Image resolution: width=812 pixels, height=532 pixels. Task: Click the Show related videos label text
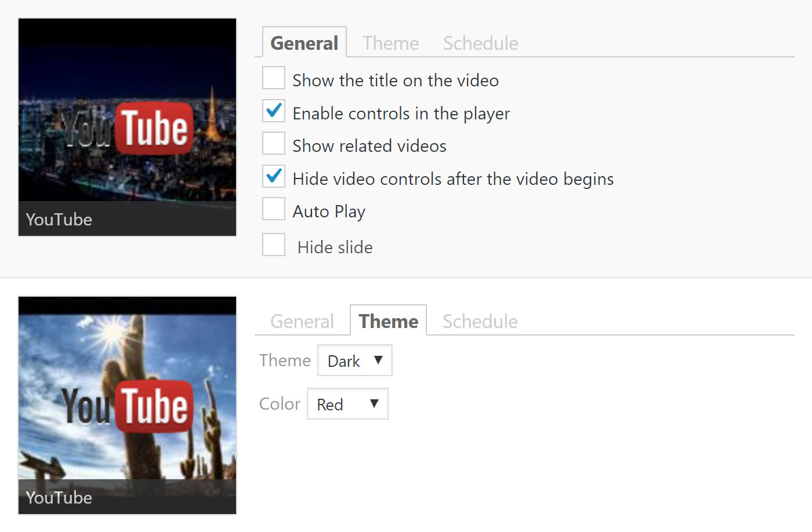tap(369, 146)
